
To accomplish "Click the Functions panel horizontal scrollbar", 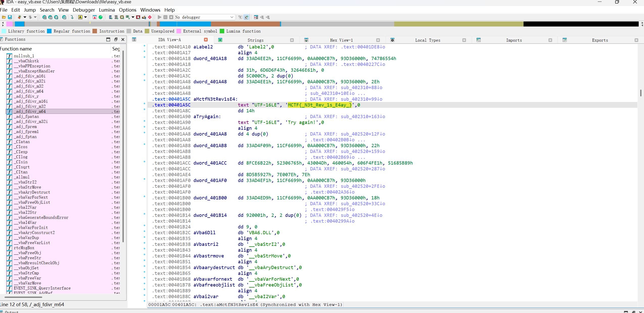I will (x=23, y=297).
